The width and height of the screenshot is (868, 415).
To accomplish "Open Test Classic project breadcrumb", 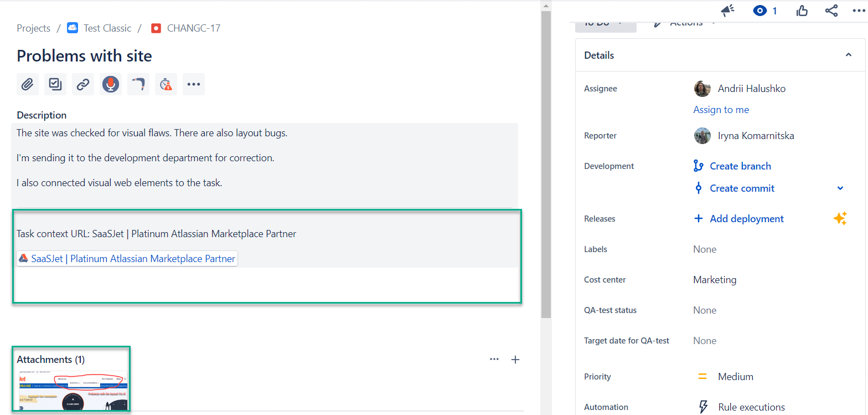I will (x=107, y=28).
